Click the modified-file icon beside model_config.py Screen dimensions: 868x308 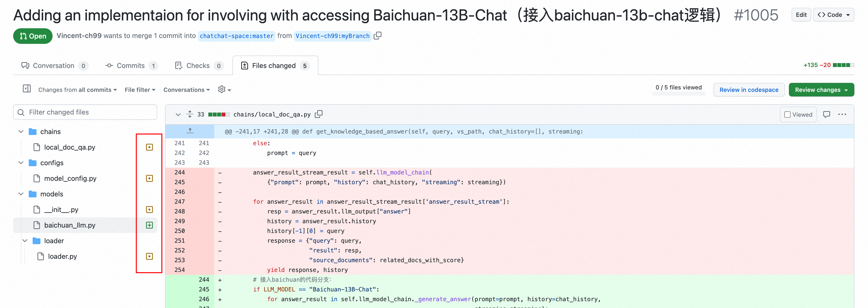pos(149,178)
